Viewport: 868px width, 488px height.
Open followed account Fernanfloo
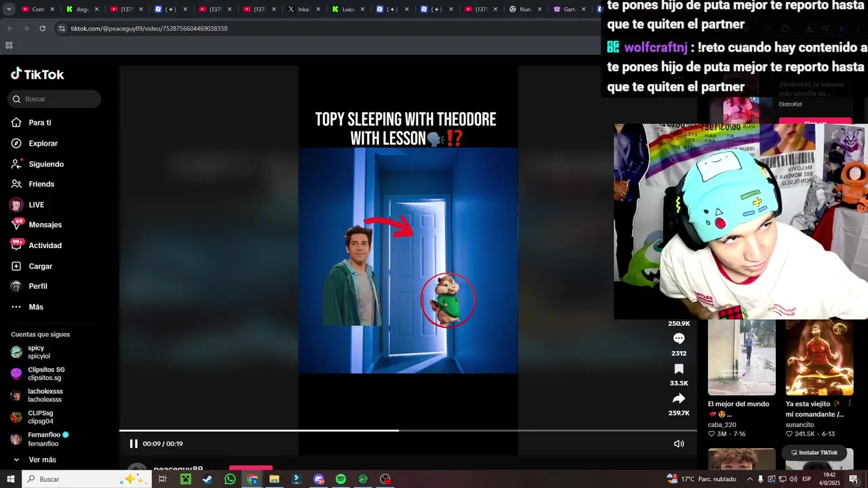pyautogui.click(x=39, y=439)
